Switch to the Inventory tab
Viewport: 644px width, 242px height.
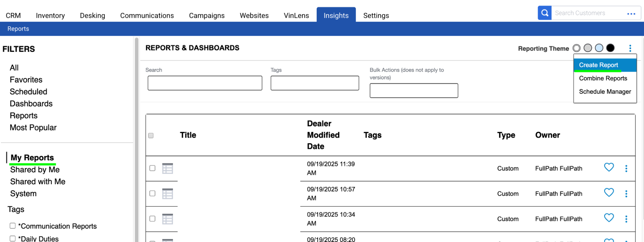[50, 15]
